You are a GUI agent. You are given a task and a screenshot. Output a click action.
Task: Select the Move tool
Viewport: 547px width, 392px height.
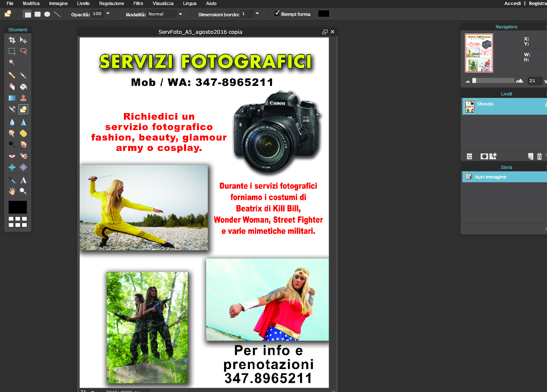23,40
